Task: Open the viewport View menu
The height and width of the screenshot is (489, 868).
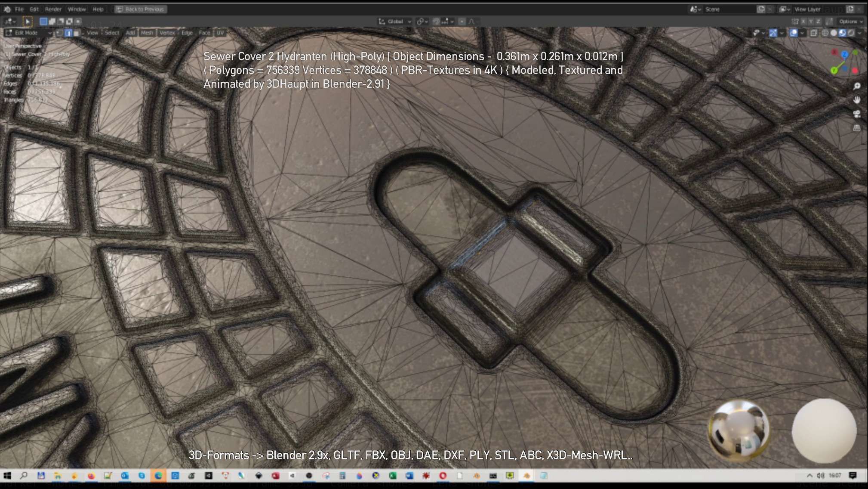Action: coord(92,33)
